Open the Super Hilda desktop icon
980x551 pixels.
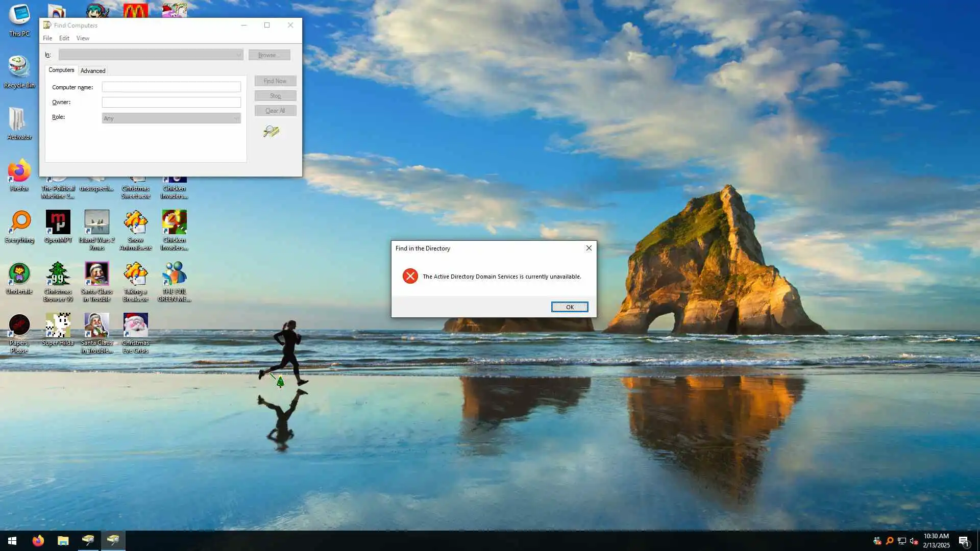point(58,326)
